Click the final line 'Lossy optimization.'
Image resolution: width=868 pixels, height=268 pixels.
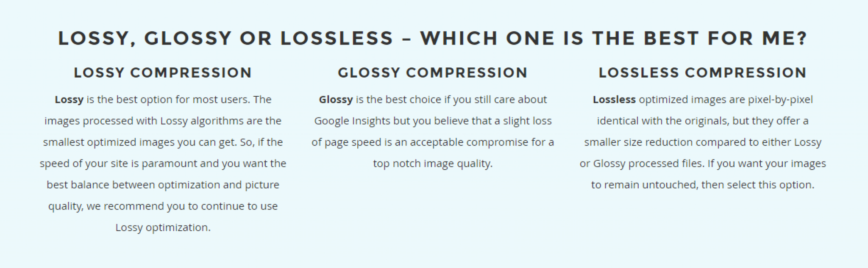163,228
